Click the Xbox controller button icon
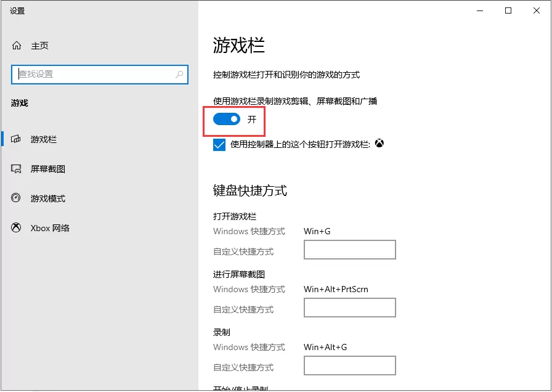552x392 pixels. pos(379,144)
